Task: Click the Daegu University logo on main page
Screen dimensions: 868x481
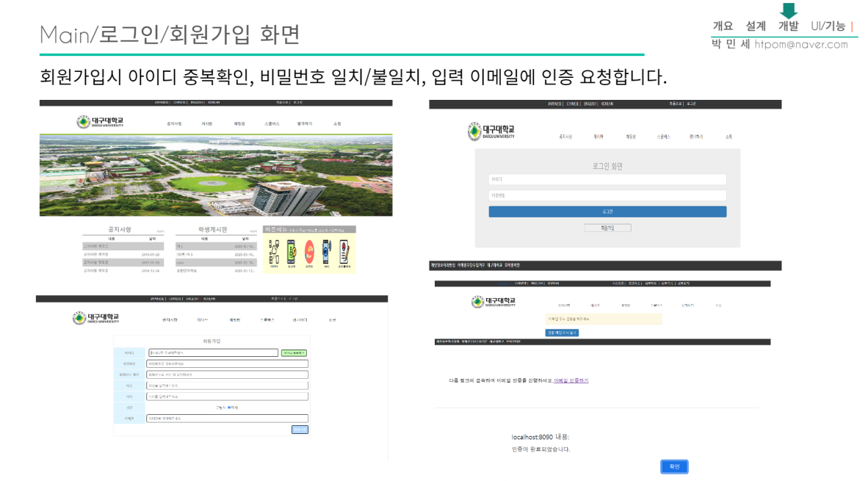Action: pos(84,121)
